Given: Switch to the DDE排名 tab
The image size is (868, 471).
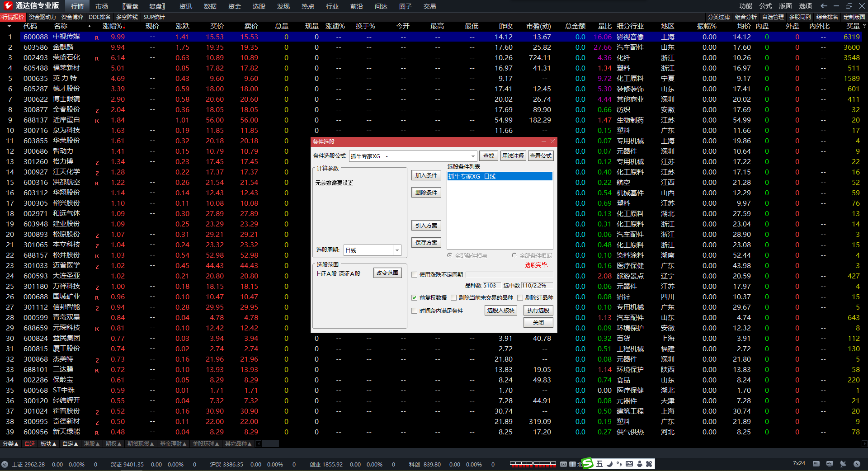Looking at the screenshot, I should coord(99,17).
